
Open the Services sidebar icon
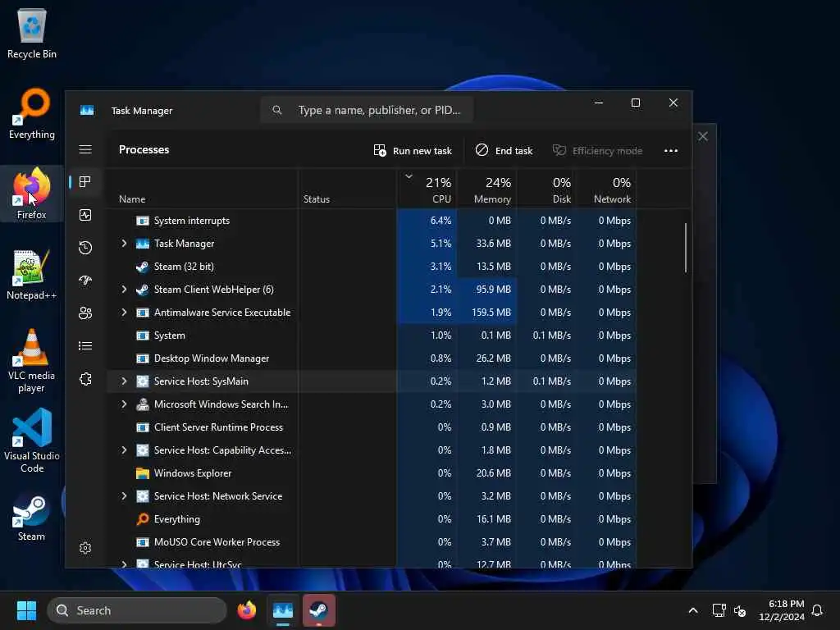pyautogui.click(x=85, y=379)
